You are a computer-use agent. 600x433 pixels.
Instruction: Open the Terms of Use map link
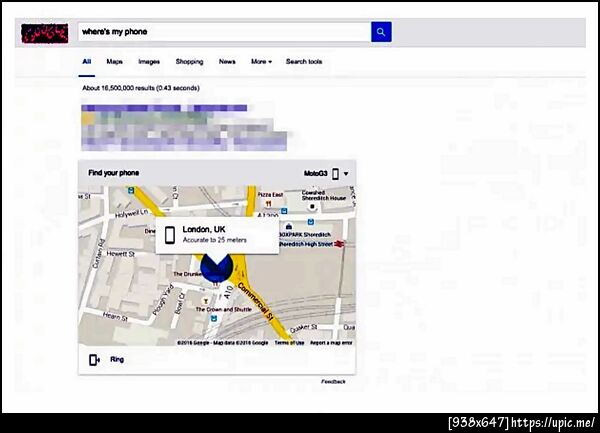click(x=289, y=343)
